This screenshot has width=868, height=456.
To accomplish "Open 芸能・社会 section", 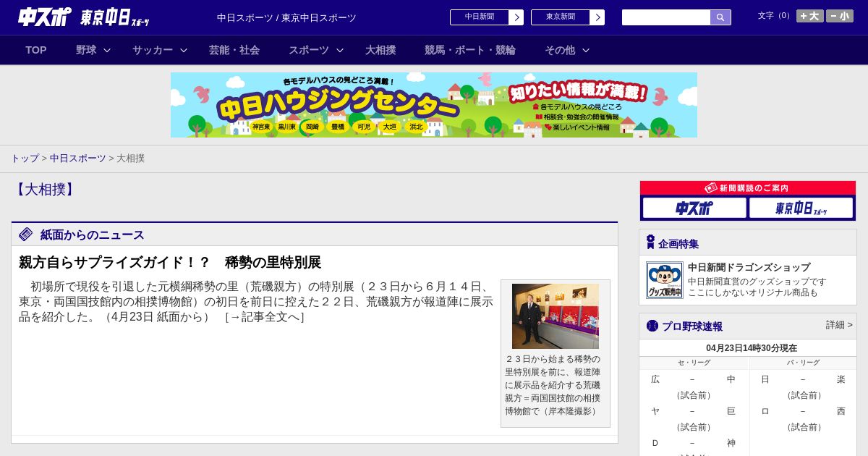I will click(x=234, y=50).
